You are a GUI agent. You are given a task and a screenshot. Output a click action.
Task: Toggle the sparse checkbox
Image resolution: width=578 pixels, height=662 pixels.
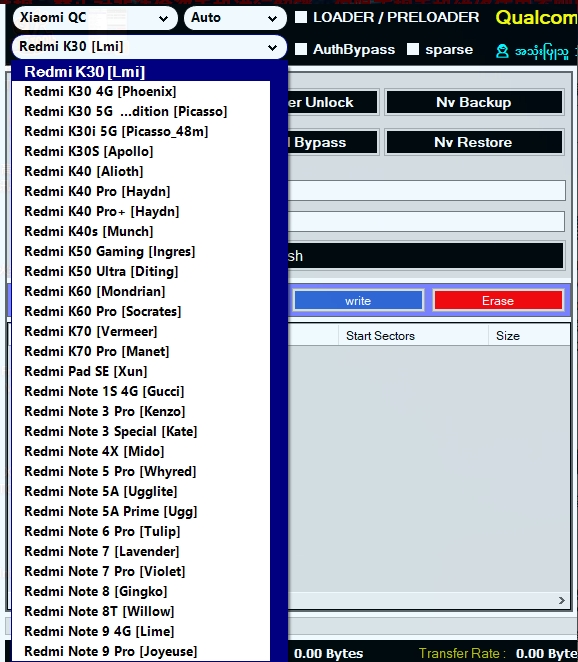click(x=412, y=49)
